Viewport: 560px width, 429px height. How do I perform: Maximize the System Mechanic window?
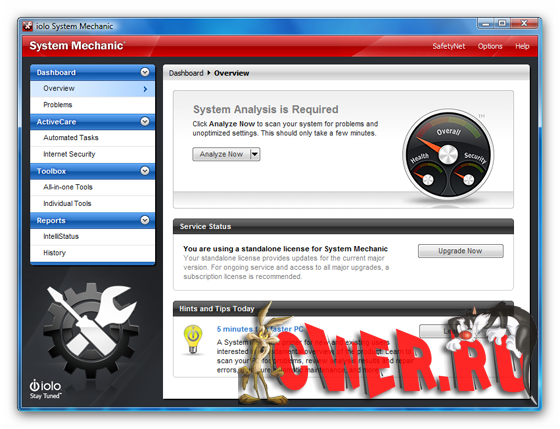click(x=502, y=24)
